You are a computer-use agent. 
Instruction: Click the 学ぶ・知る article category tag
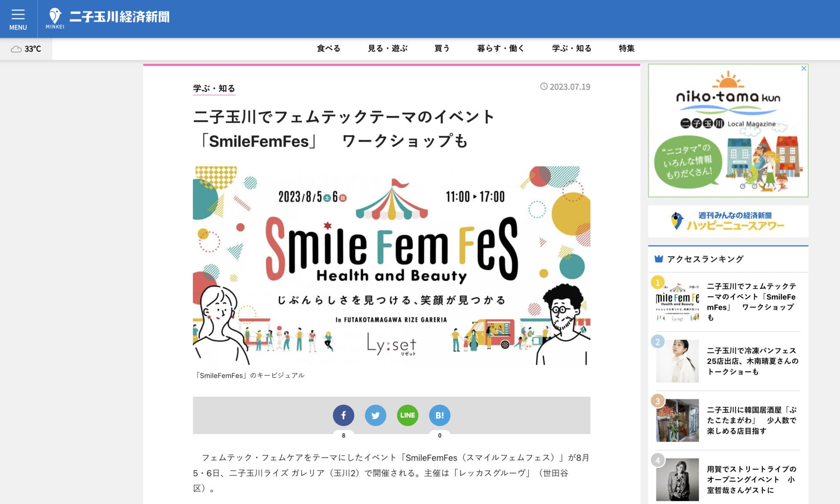tap(214, 89)
